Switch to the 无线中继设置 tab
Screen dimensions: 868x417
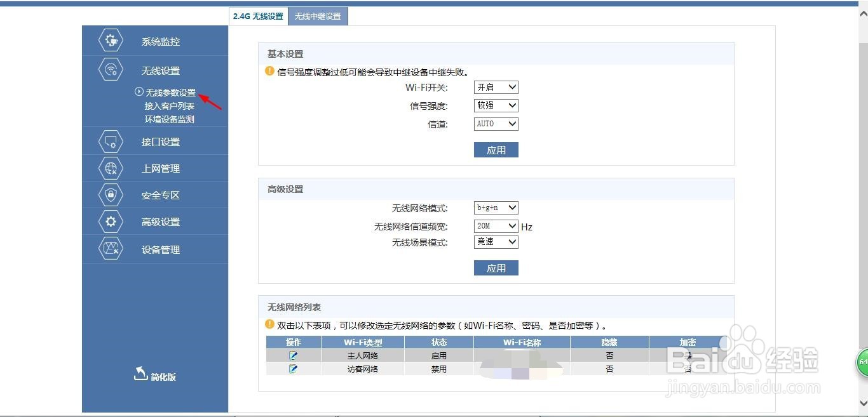[318, 16]
